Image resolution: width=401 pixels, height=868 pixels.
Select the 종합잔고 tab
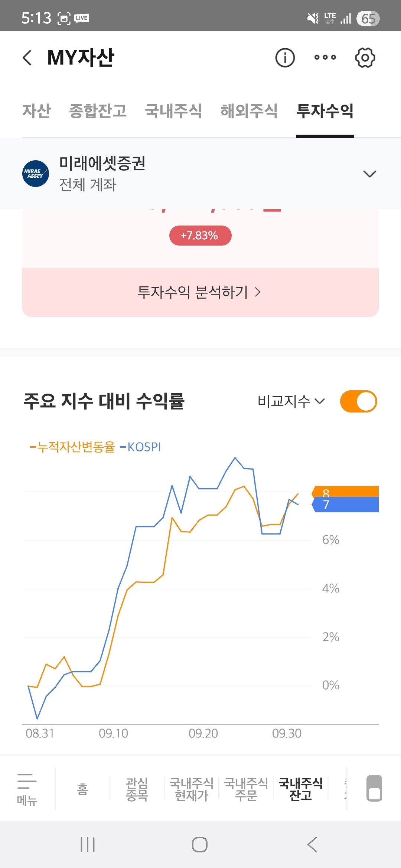click(98, 111)
